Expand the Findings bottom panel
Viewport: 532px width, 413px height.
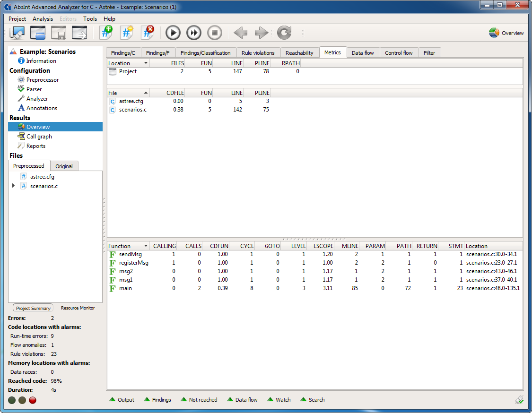[157, 400]
